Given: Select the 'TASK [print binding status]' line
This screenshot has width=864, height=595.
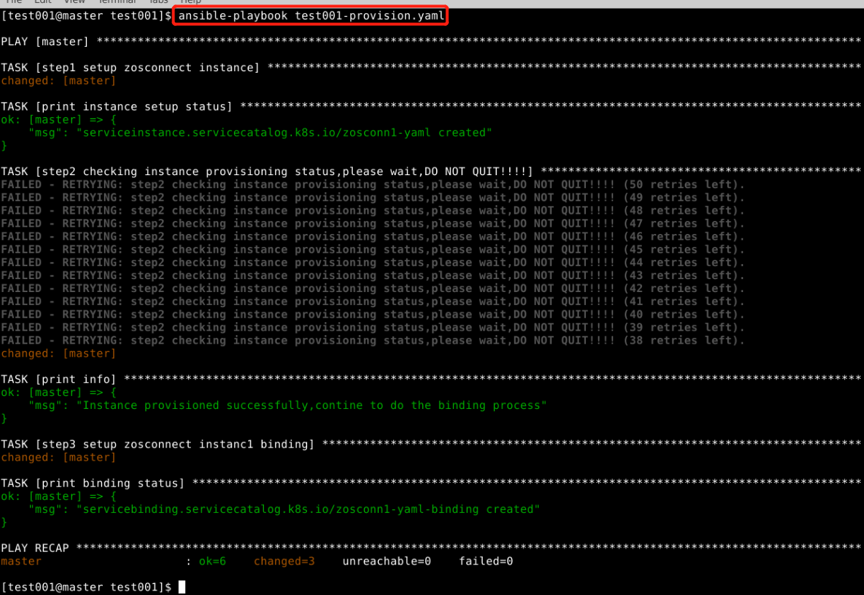Looking at the screenshot, I should click(x=431, y=483).
